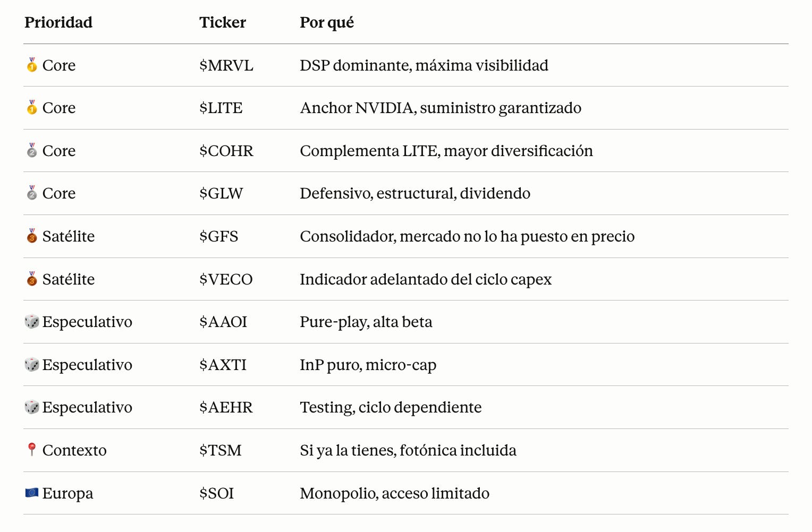Click the $GFS ticker cell
This screenshot has width=812, height=532.
(219, 236)
